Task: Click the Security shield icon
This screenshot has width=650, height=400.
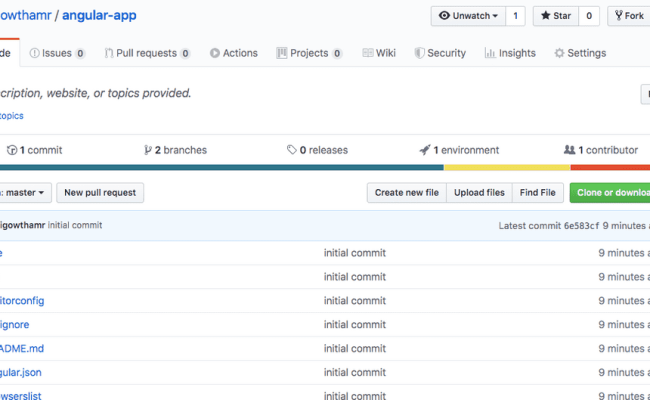Action: point(420,53)
